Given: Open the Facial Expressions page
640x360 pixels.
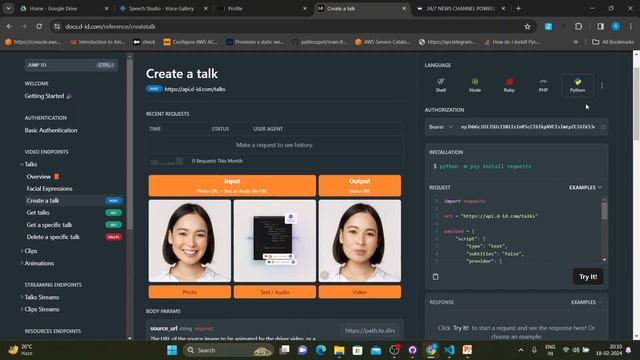Looking at the screenshot, I should [49, 189].
